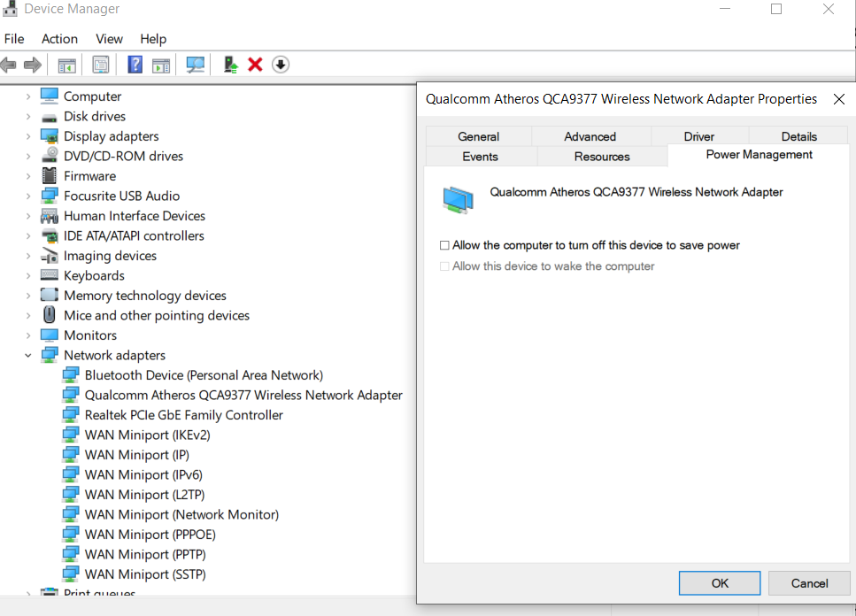Enable Allow computer to turn off device checkbox

click(444, 245)
